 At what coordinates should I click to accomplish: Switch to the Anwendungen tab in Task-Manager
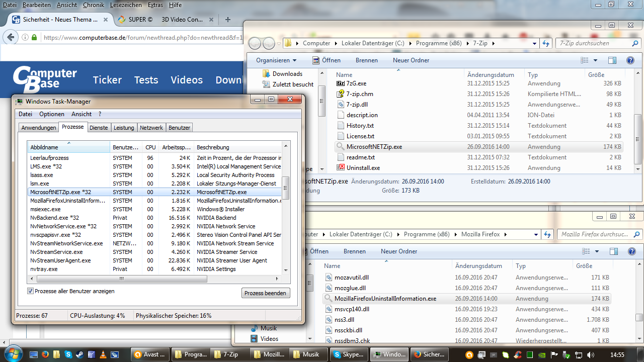[x=39, y=128]
